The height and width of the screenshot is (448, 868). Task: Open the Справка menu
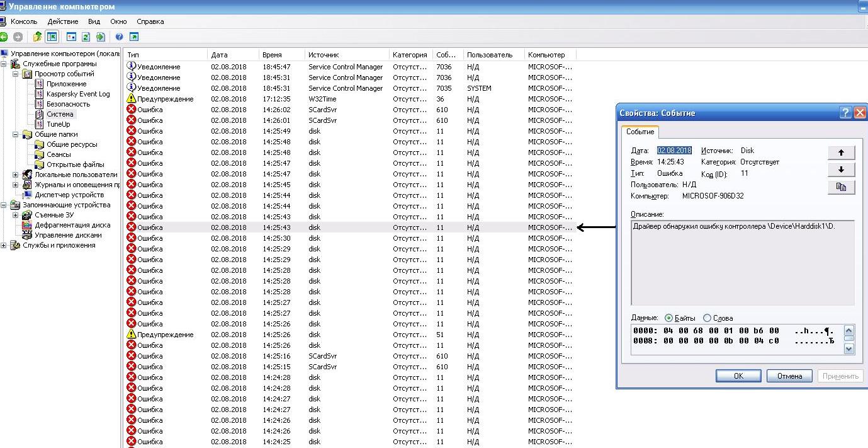pos(150,21)
